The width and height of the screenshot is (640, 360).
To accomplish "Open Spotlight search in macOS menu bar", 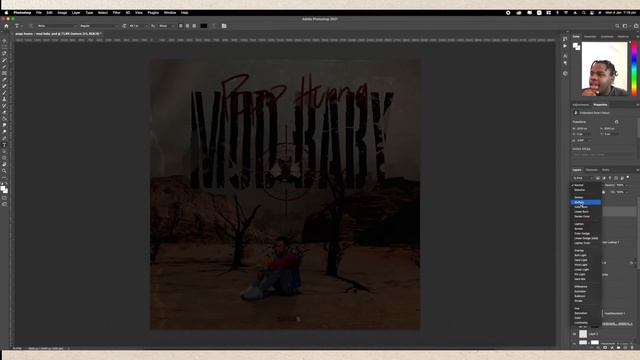I will [584, 13].
